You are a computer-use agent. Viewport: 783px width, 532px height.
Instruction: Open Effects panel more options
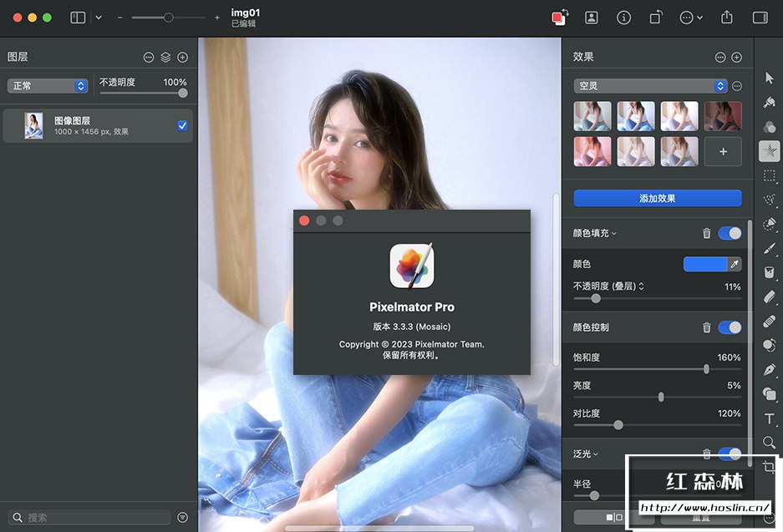[720, 58]
